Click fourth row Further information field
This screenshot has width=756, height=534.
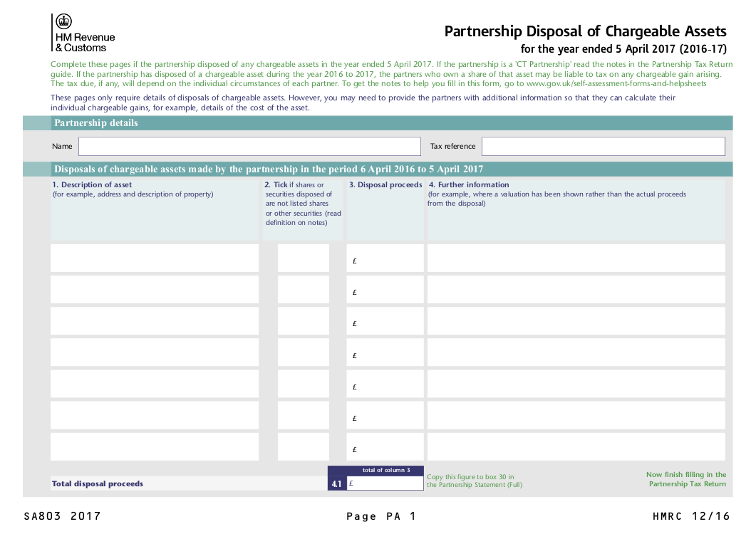coord(576,352)
